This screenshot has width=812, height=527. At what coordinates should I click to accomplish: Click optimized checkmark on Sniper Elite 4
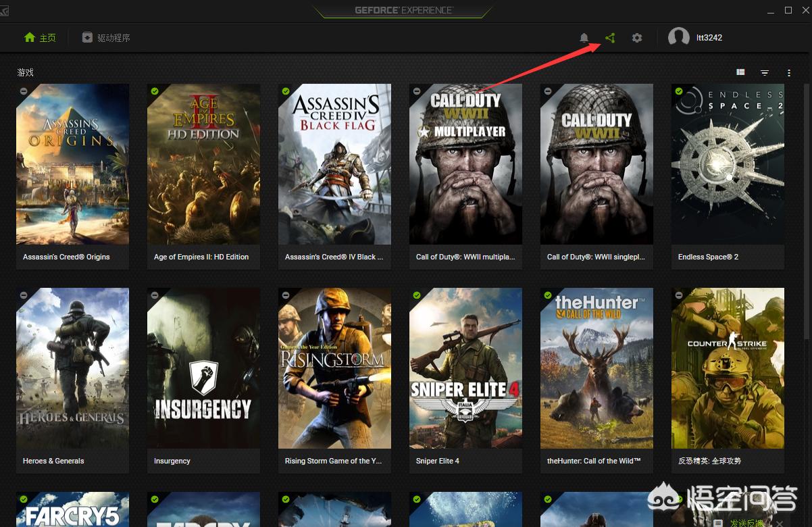[417, 295]
